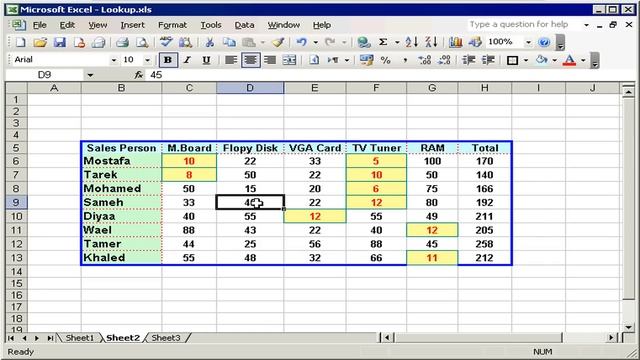Click the Borders box button
This screenshot has width=640, height=360.
[512, 60]
